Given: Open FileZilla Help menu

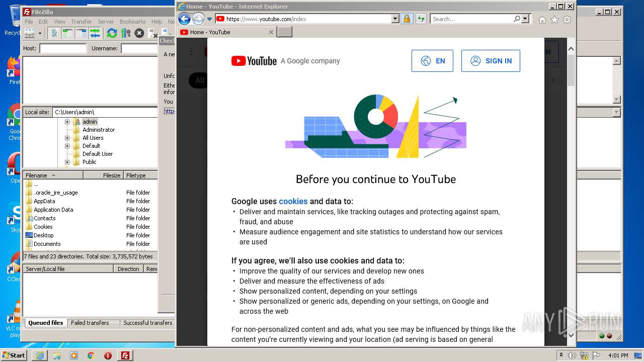Looking at the screenshot, I should click(x=157, y=22).
